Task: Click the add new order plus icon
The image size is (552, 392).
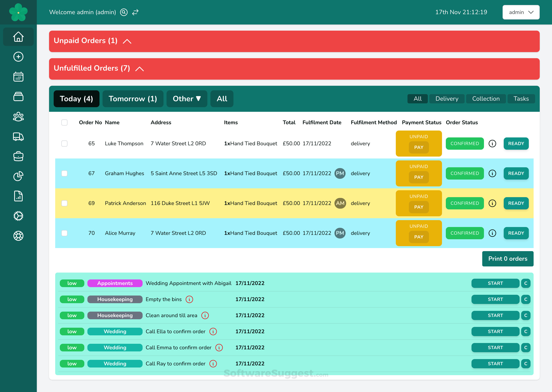Action: point(18,57)
